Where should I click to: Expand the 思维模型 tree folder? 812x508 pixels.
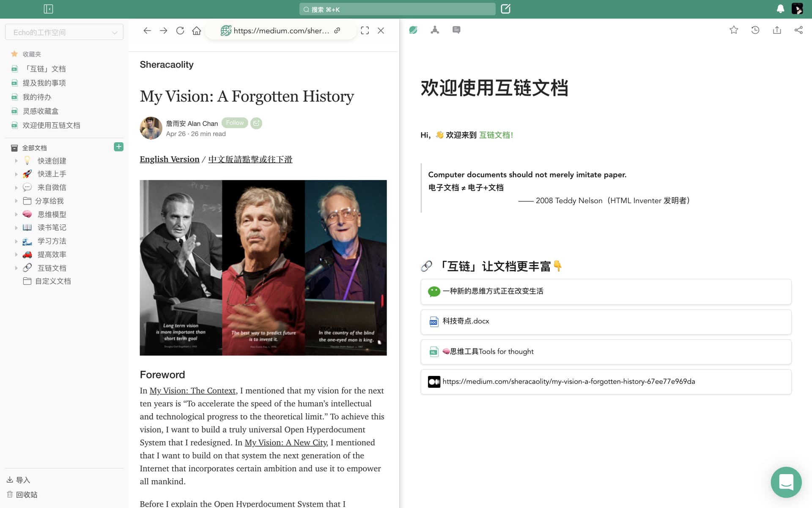16,214
